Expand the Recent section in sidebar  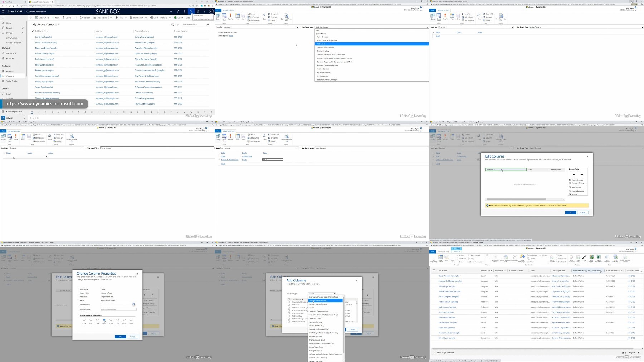tap(22, 28)
